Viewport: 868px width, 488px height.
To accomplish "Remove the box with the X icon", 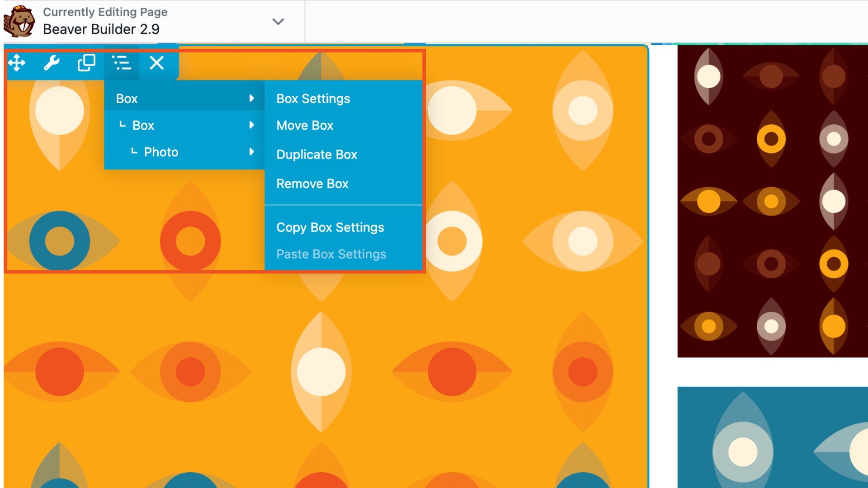I will coord(157,63).
